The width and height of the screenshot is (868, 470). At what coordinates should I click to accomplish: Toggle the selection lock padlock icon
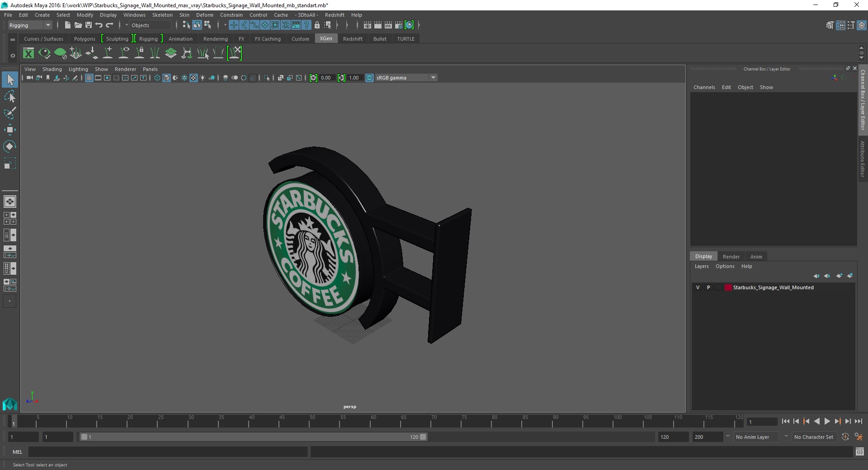[x=317, y=25]
